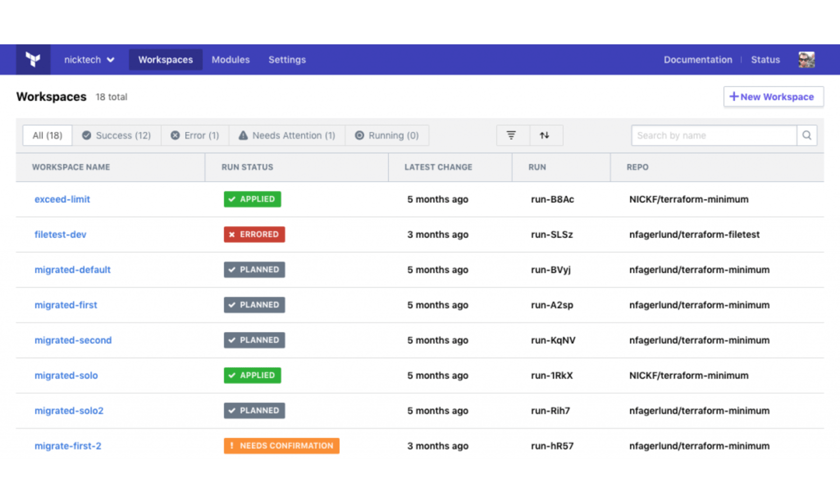The width and height of the screenshot is (840, 504).
Task: Click the Running status icon
Action: point(359,135)
